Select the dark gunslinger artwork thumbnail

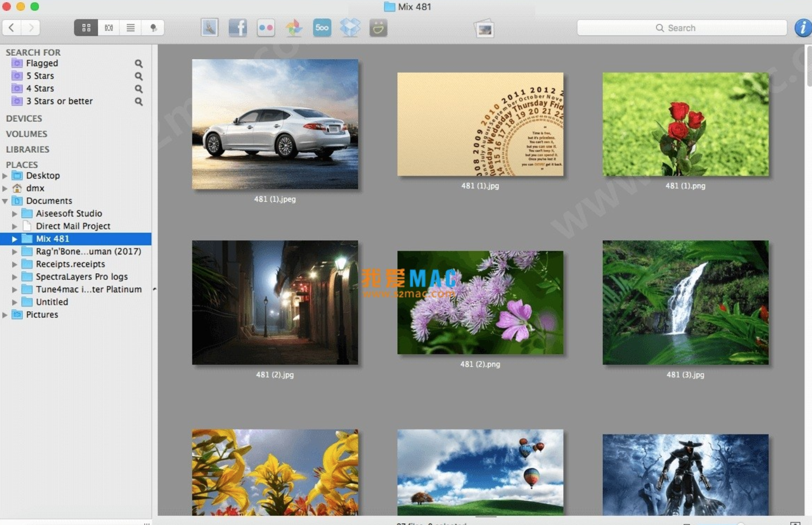tap(686, 475)
